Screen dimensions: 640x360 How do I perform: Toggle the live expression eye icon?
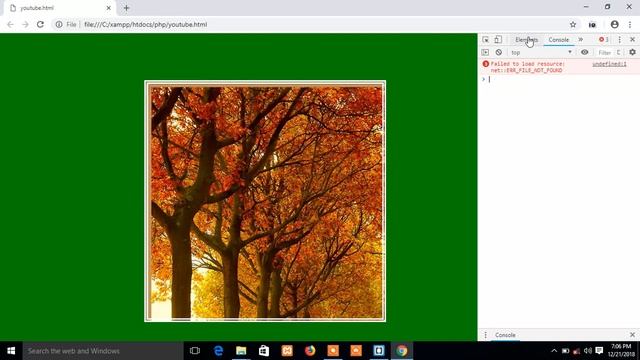coord(584,52)
